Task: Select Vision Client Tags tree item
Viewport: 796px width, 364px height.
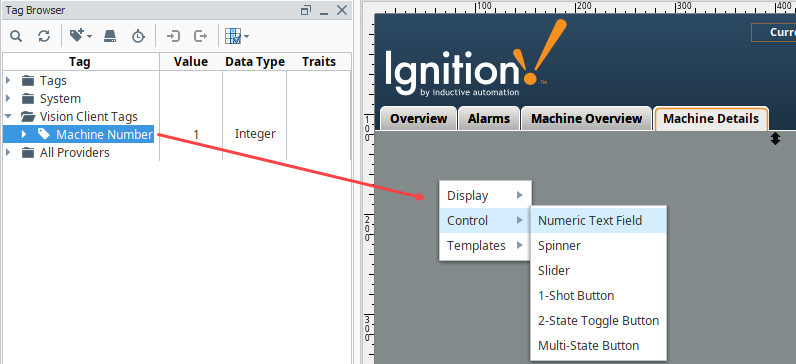Action: tap(89, 117)
